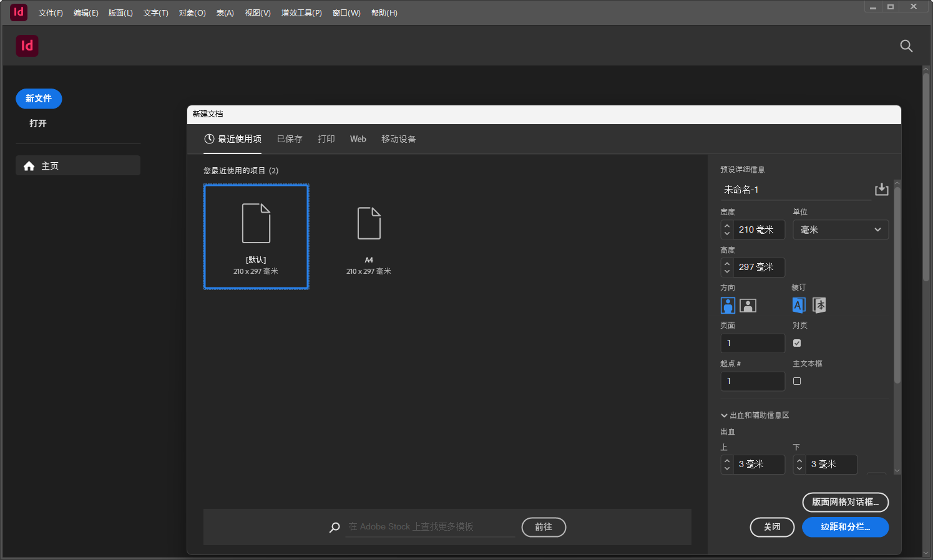Screen dimensions: 933x560
Task: Open the 窗口(W) menu
Action: click(x=346, y=13)
